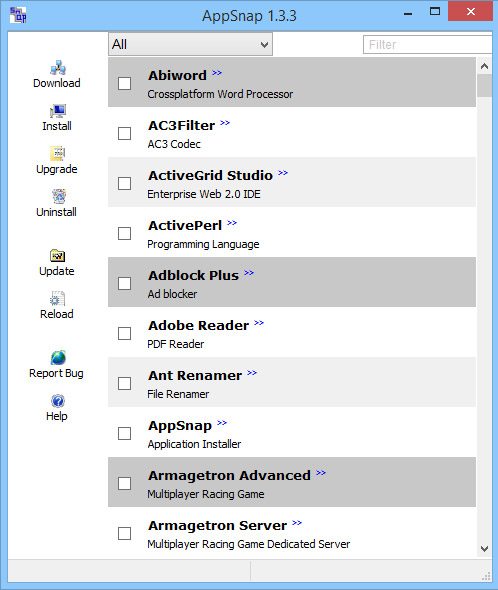498x590 pixels.
Task: Check the Armagetron Server checkbox
Action: (125, 534)
